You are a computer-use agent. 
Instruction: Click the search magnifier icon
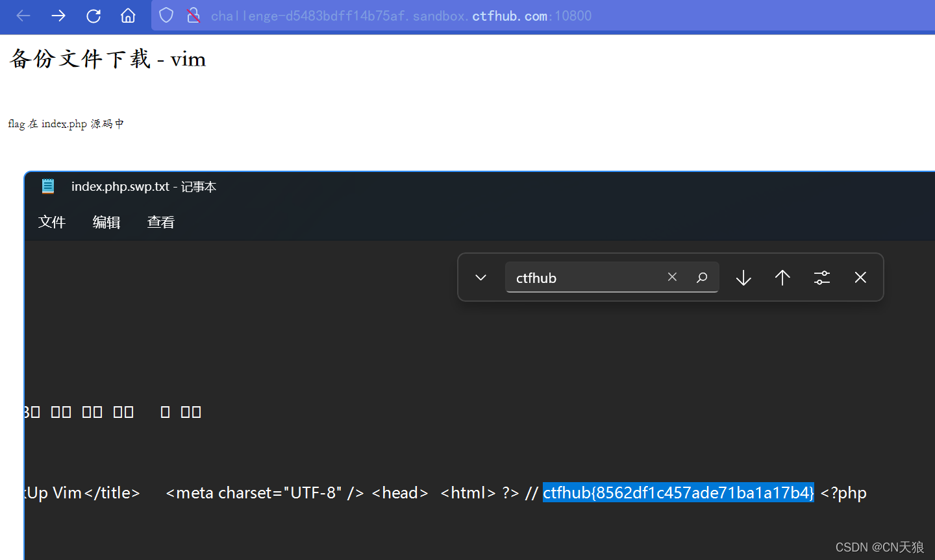[x=702, y=278]
